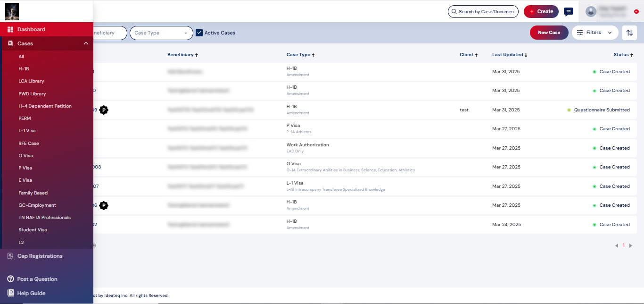The width and height of the screenshot is (644, 304).
Task: Open Post a Question
Action: click(x=37, y=279)
